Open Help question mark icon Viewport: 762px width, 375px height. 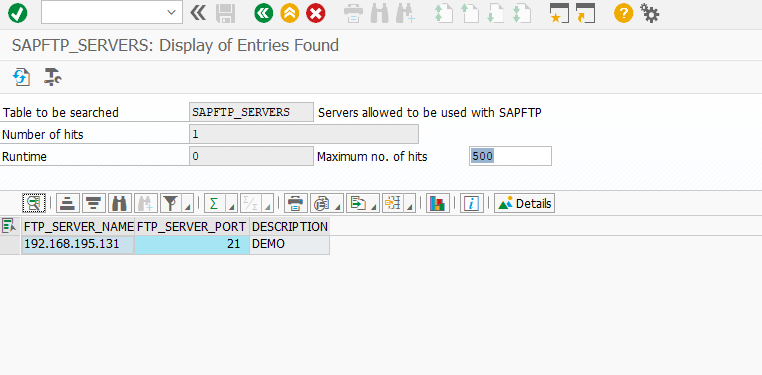623,13
